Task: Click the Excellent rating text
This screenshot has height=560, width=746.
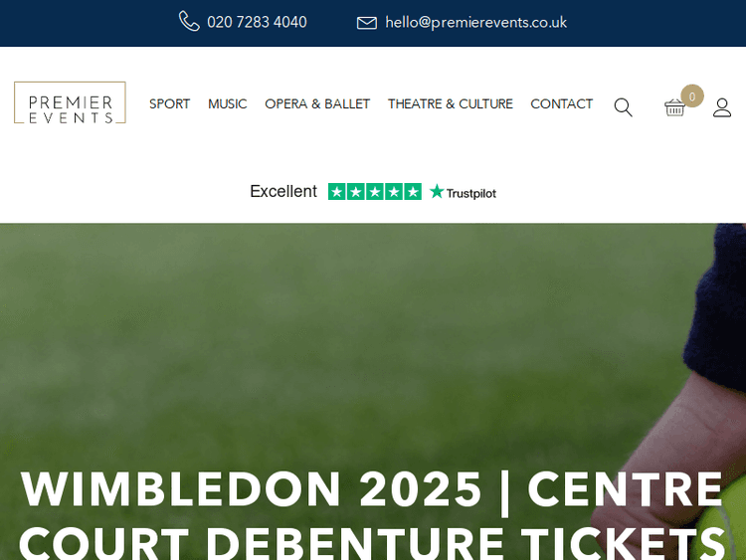Action: coord(283,191)
